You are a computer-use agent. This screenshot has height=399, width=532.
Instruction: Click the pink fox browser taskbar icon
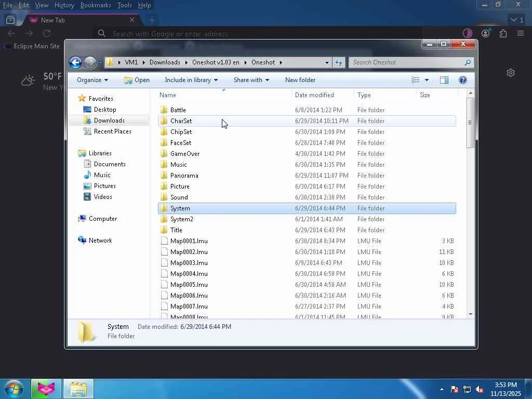tap(46, 389)
